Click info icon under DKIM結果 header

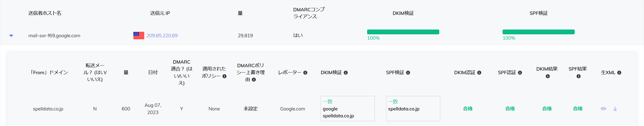click(x=548, y=76)
